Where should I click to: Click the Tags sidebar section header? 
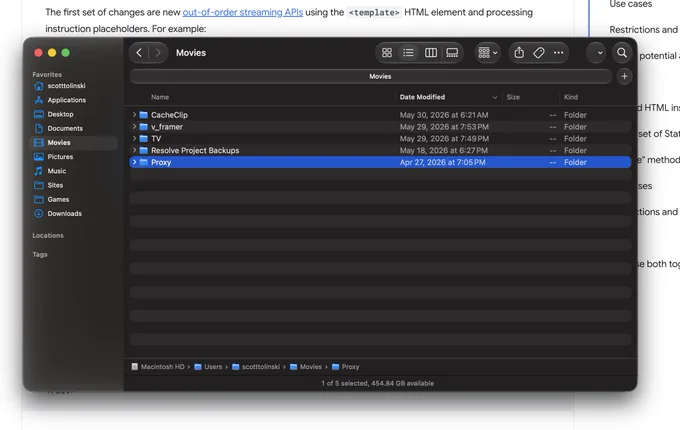40,254
